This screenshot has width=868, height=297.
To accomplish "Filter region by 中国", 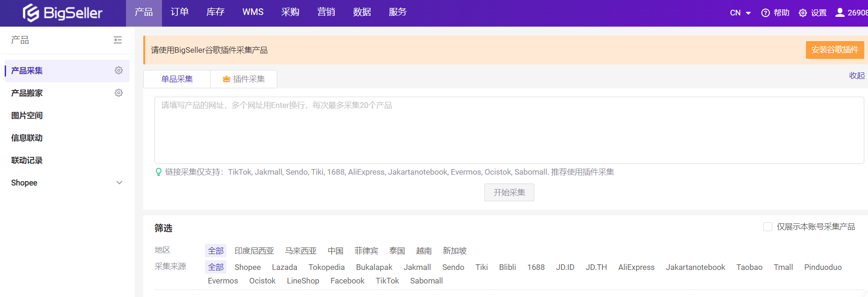I will [x=336, y=251].
